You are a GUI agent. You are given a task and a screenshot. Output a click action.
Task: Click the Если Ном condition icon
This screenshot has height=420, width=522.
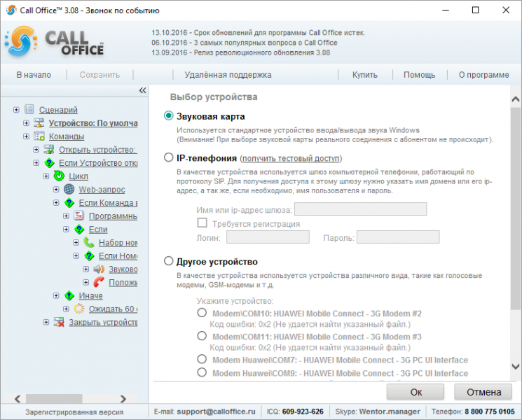point(89,255)
